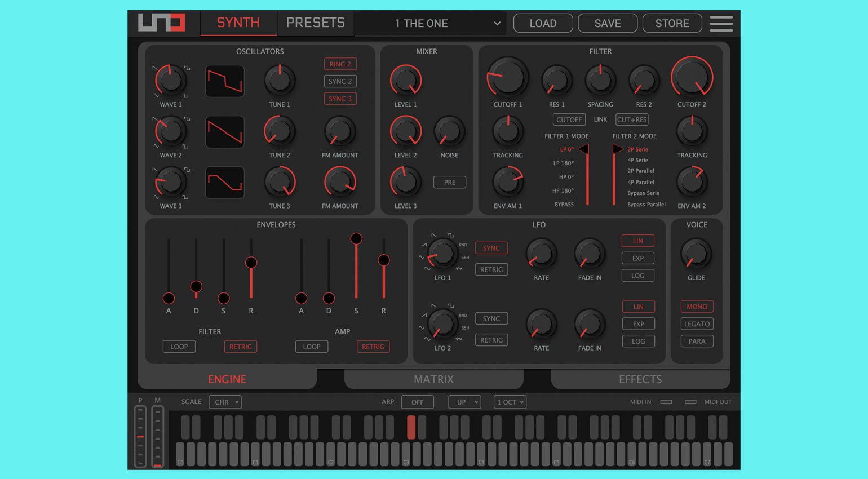Select LP 180° filter 1 mode

tap(563, 163)
